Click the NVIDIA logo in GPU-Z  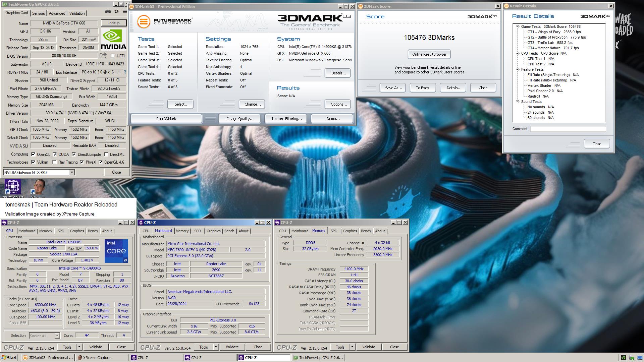tap(113, 39)
